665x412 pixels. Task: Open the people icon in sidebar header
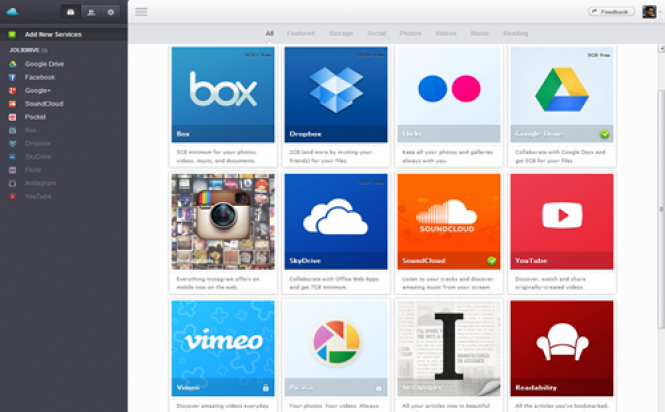coord(91,12)
